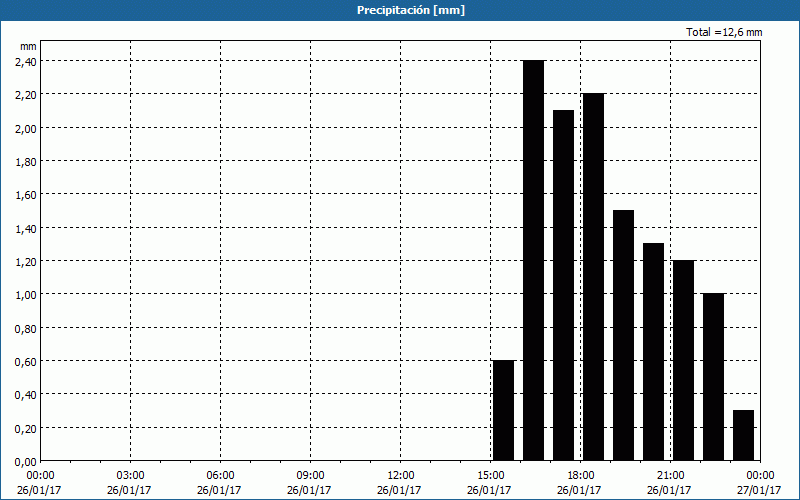Click the 27/01/17 date label
This screenshot has width=800, height=500.
759,490
